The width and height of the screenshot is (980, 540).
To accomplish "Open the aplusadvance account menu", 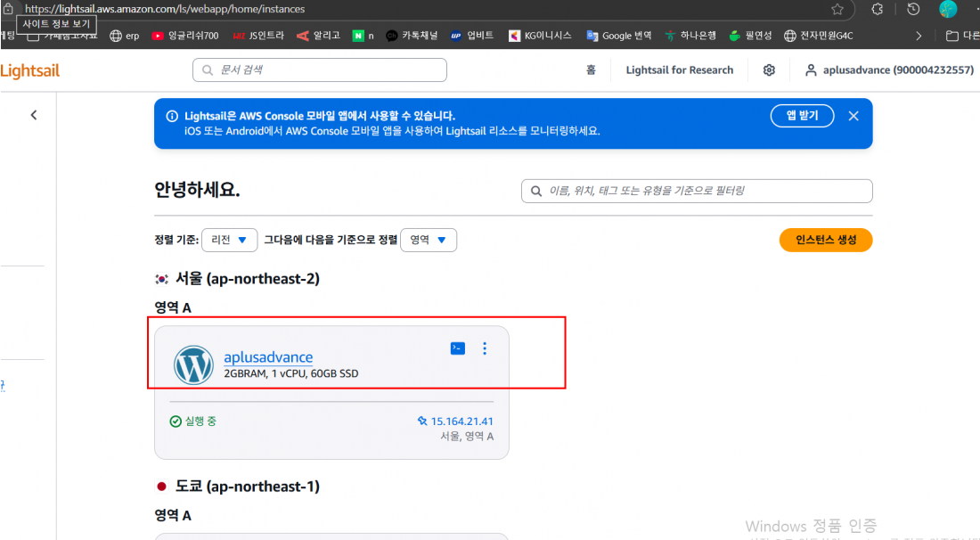I will (889, 70).
